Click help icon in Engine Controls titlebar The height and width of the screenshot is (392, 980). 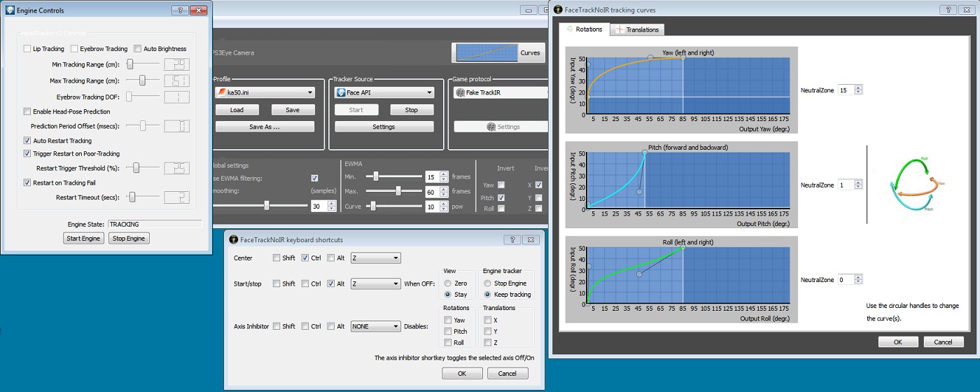pyautogui.click(x=179, y=10)
